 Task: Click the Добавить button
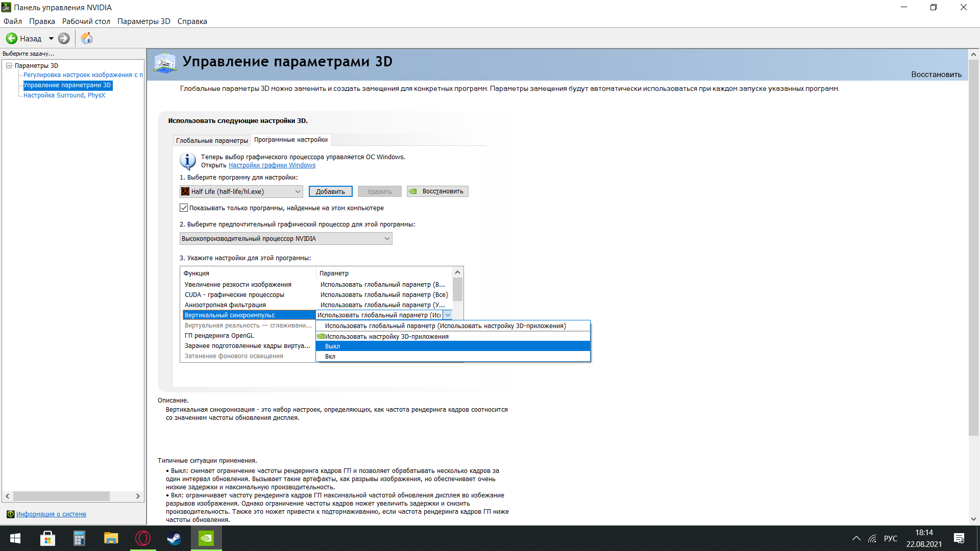coord(330,191)
